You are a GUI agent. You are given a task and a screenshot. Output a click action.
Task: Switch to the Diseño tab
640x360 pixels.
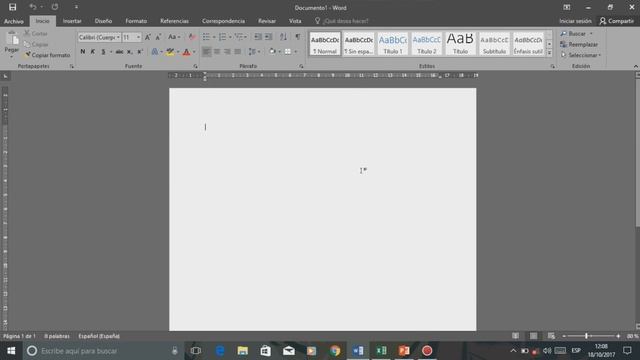pyautogui.click(x=103, y=21)
